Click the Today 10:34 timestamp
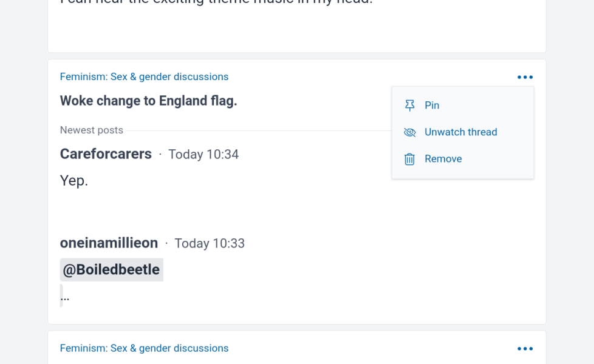The height and width of the screenshot is (364, 594). point(203,154)
